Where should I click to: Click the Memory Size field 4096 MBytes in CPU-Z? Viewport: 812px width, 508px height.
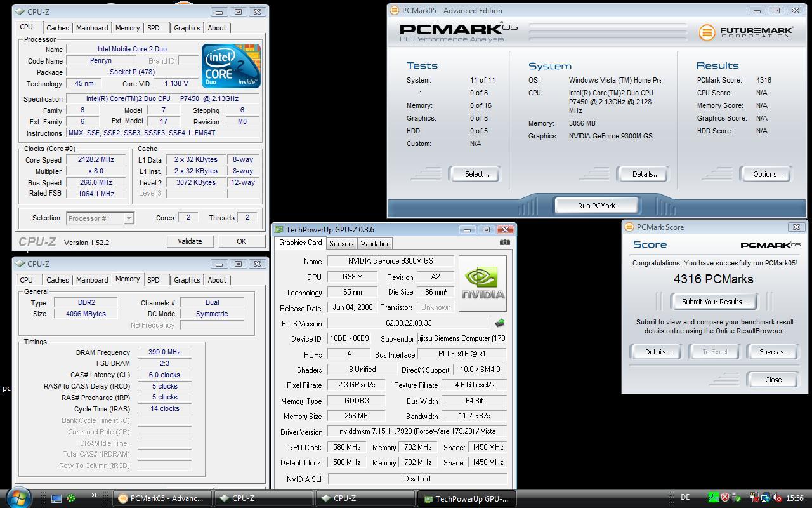86,314
